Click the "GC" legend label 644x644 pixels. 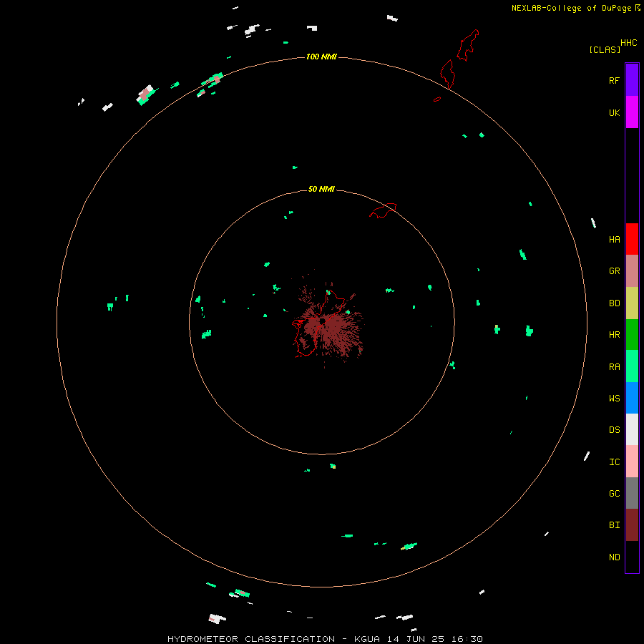click(x=615, y=493)
